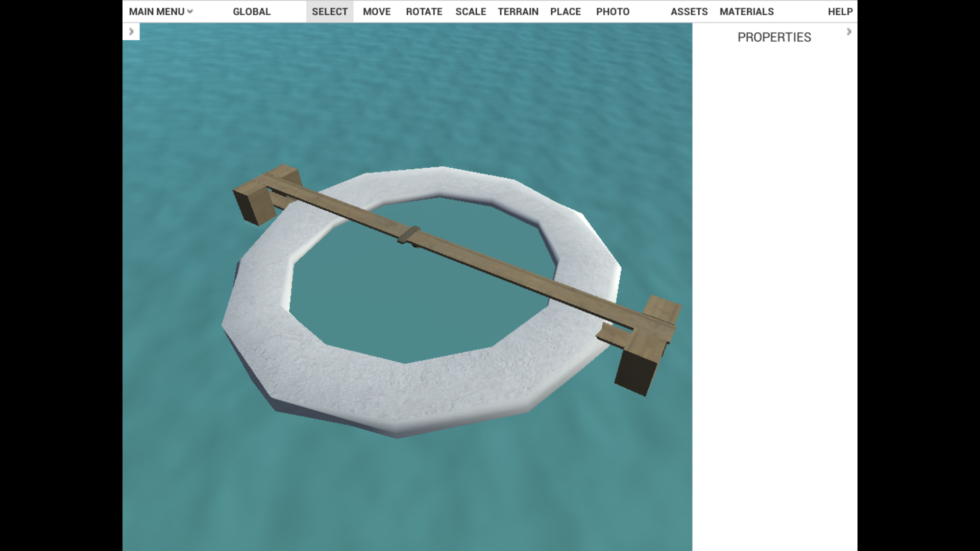Image resolution: width=980 pixels, height=551 pixels.
Task: Click the PROPERTIES panel heading
Action: coord(774,37)
